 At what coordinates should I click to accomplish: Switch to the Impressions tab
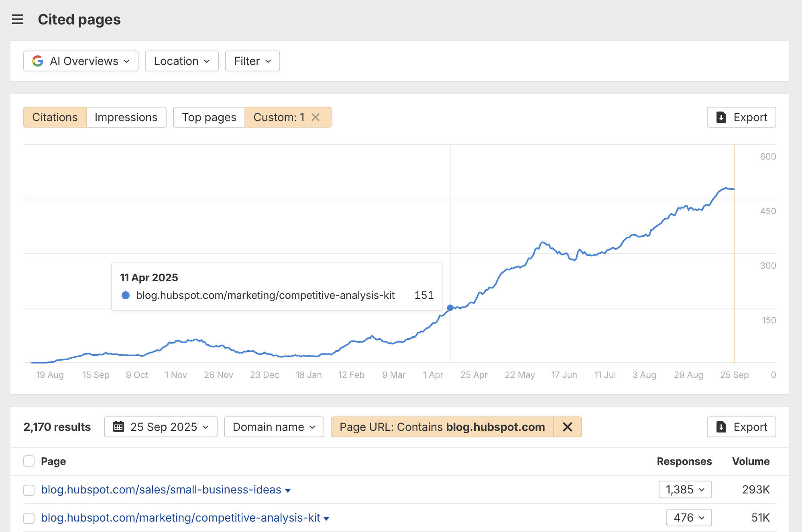pyautogui.click(x=126, y=117)
